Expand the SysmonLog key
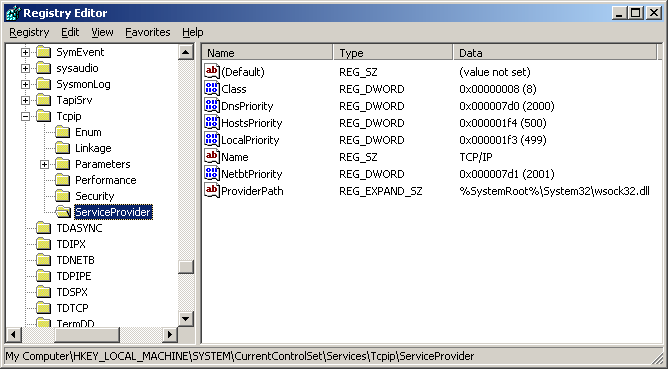Image resolution: width=668 pixels, height=369 pixels. (26, 84)
